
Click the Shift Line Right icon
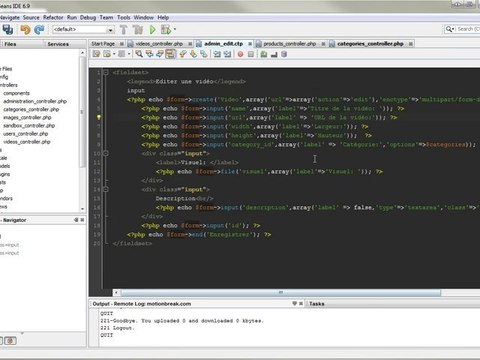coord(227,54)
